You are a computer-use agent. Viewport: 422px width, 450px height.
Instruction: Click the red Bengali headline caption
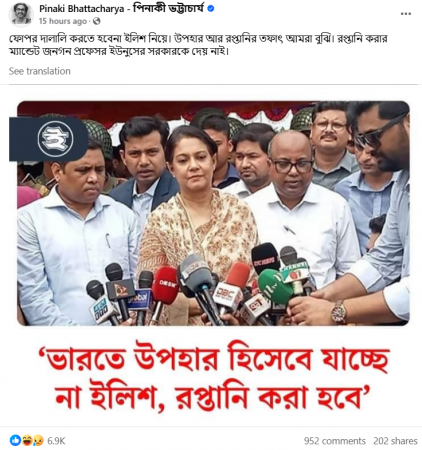(213, 375)
